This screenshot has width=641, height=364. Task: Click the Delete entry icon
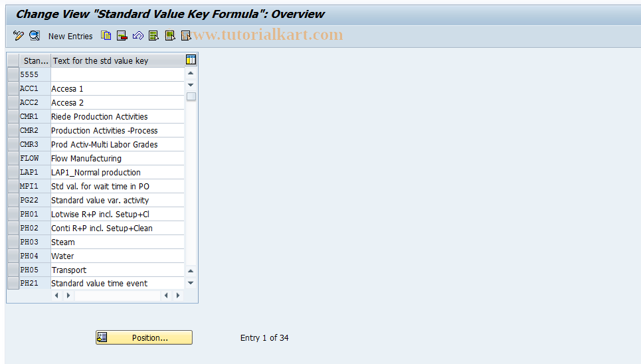122,36
